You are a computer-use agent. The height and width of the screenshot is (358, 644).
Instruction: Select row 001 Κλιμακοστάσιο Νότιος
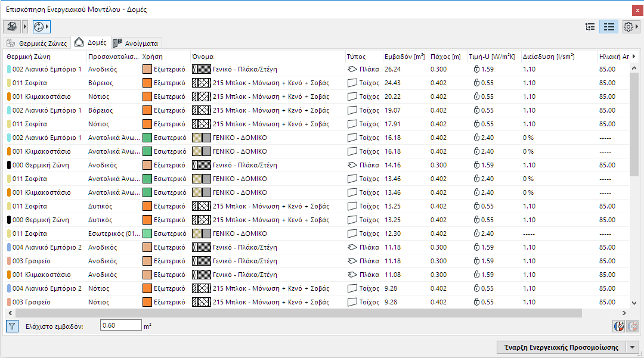[x=317, y=96]
